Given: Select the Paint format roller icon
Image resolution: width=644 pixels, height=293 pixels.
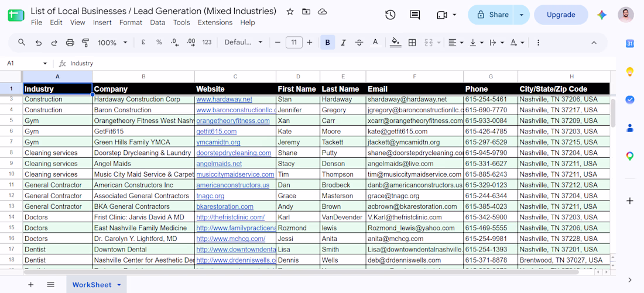Looking at the screenshot, I should click(x=85, y=42).
